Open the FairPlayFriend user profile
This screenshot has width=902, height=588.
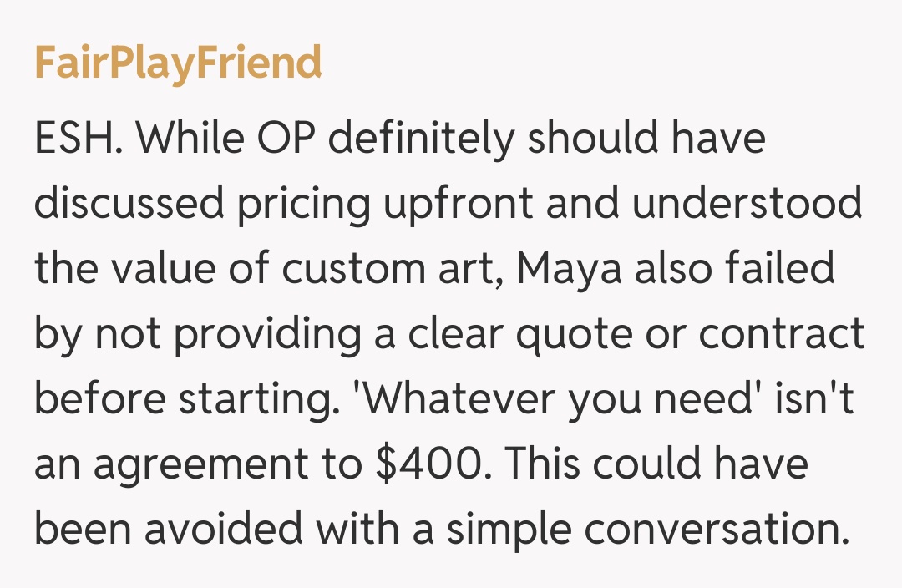[x=178, y=63]
